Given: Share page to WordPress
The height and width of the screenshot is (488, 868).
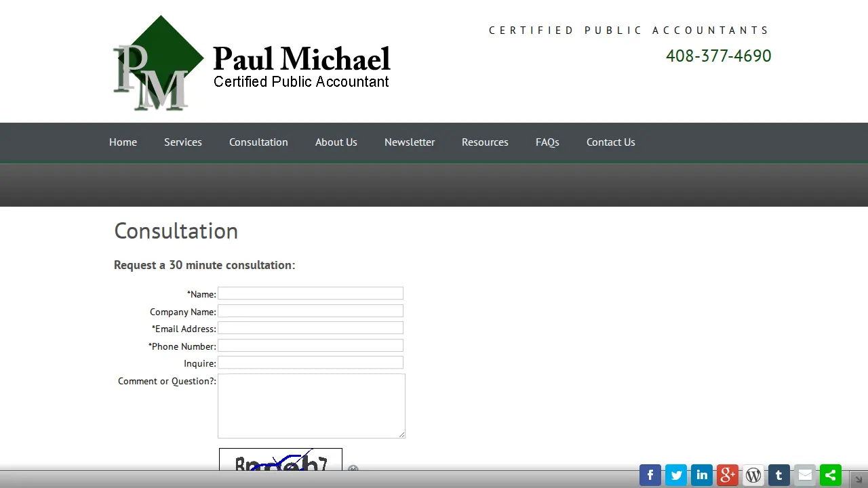Looking at the screenshot, I should pyautogui.click(x=753, y=475).
